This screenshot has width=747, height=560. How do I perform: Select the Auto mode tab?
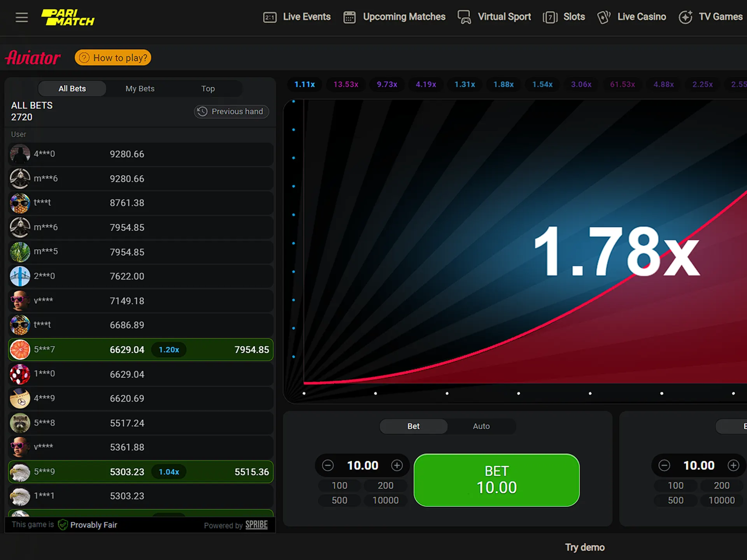[x=481, y=426]
